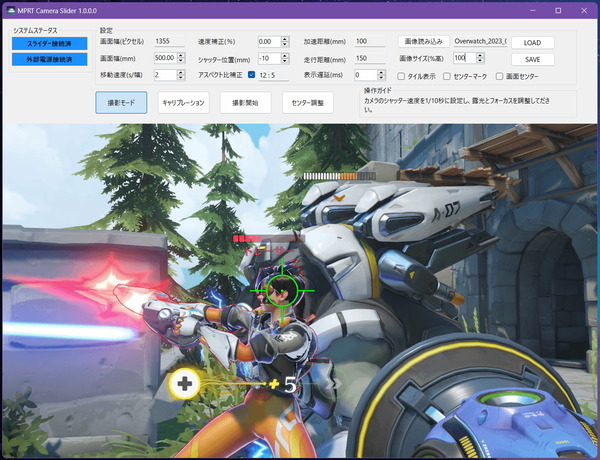Enable the 画面センター checkbox
This screenshot has height=460, width=600.
tap(499, 77)
